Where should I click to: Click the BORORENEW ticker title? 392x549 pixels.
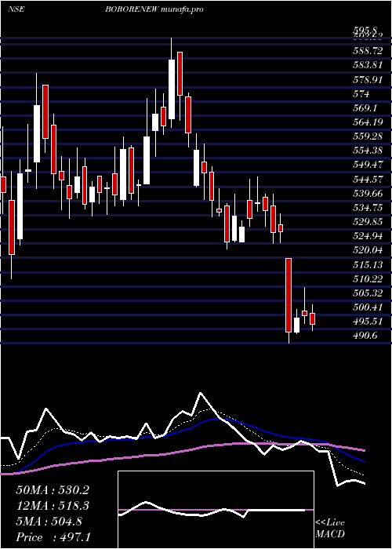[x=132, y=9]
